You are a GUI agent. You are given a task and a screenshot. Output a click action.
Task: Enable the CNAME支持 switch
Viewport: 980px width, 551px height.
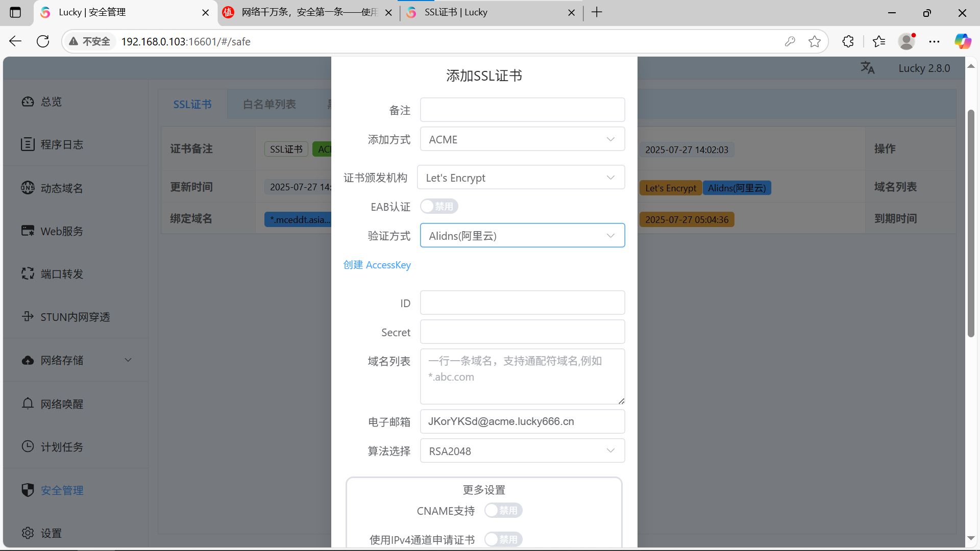503,510
